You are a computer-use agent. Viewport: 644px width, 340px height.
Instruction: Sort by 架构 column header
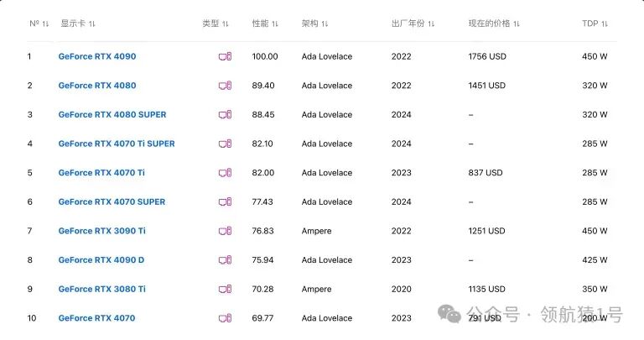click(x=314, y=24)
